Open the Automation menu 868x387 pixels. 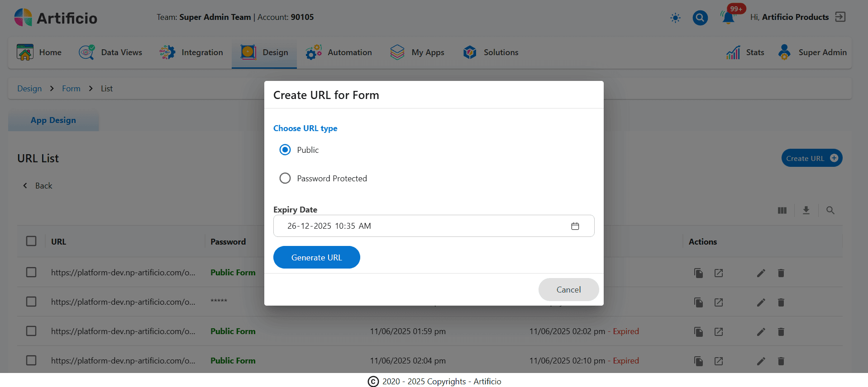pyautogui.click(x=339, y=52)
